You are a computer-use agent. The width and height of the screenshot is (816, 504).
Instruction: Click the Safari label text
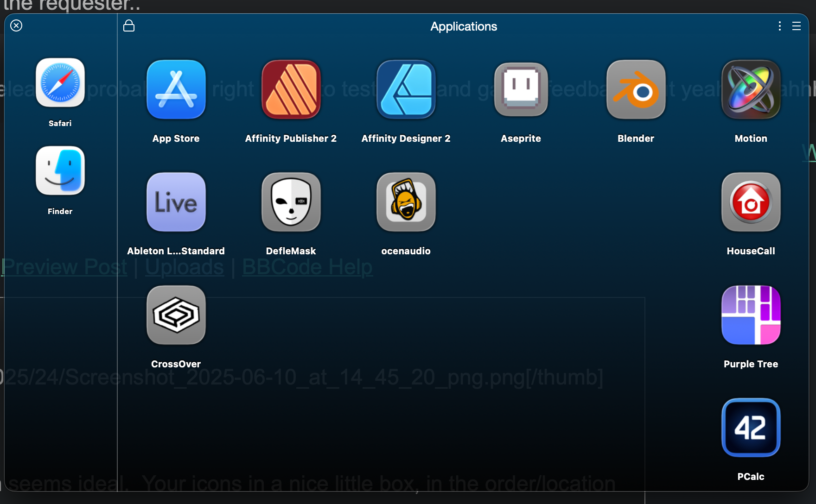[60, 123]
